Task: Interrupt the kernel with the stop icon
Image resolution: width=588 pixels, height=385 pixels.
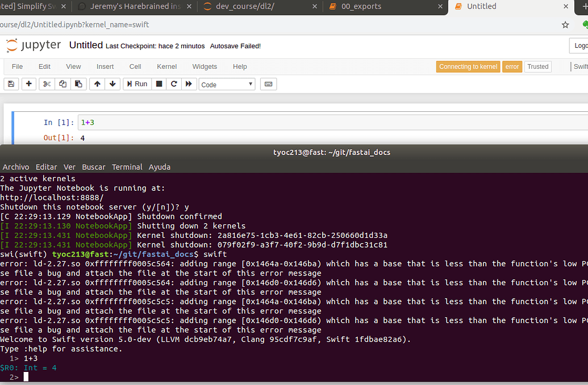Action: [159, 83]
